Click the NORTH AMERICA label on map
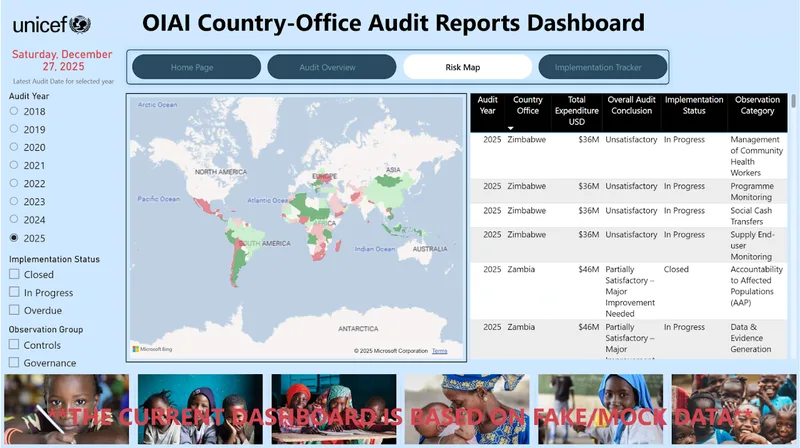Viewport: 800px width, 448px height. click(220, 172)
